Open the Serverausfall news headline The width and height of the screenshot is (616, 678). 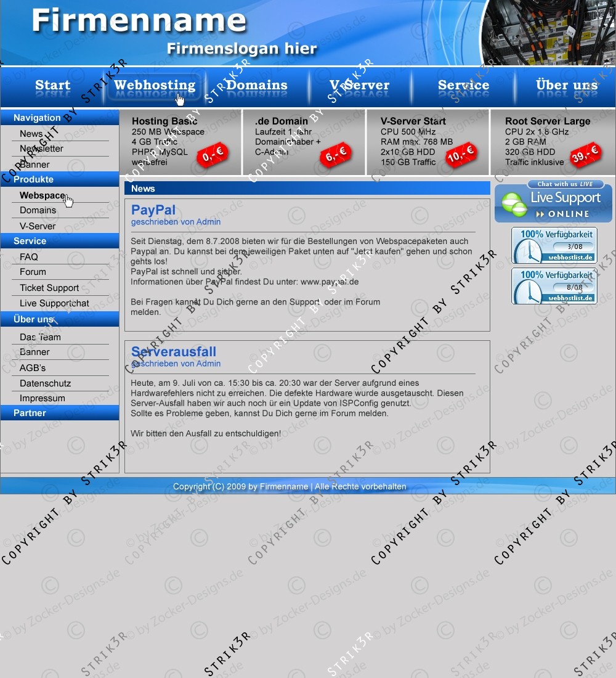click(x=174, y=352)
